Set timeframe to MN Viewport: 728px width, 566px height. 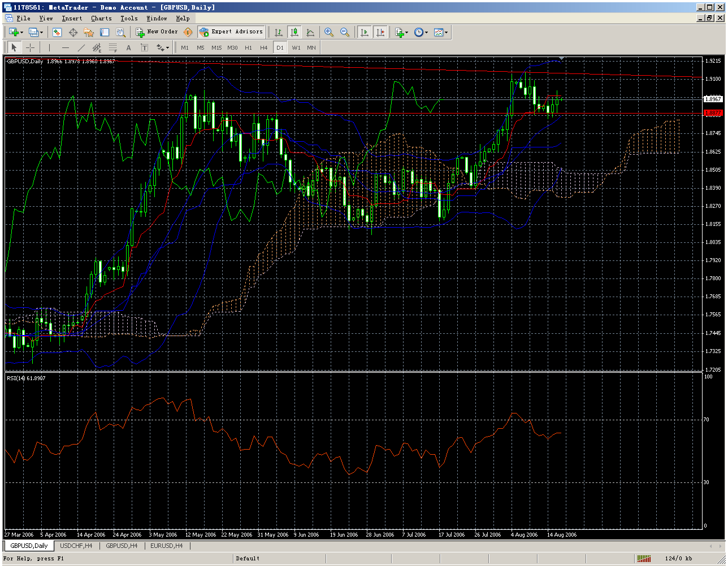311,47
